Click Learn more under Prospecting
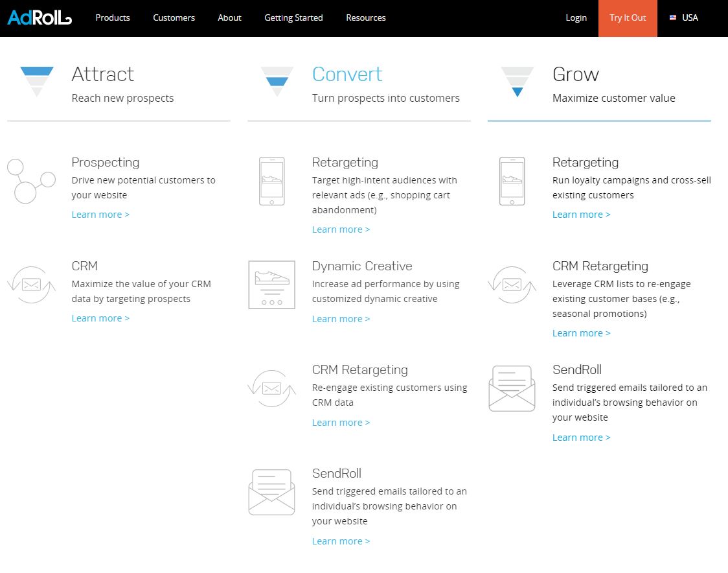This screenshot has width=728, height=573. tap(100, 215)
